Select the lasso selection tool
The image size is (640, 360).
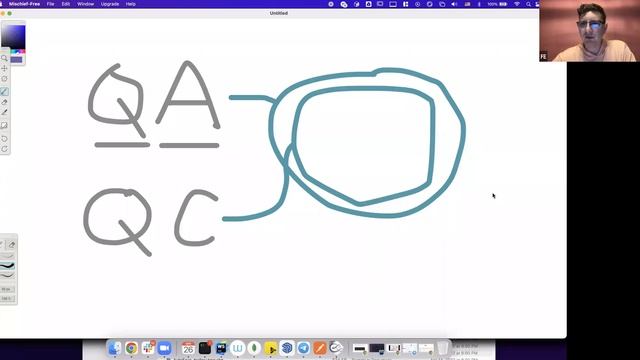click(x=4, y=78)
